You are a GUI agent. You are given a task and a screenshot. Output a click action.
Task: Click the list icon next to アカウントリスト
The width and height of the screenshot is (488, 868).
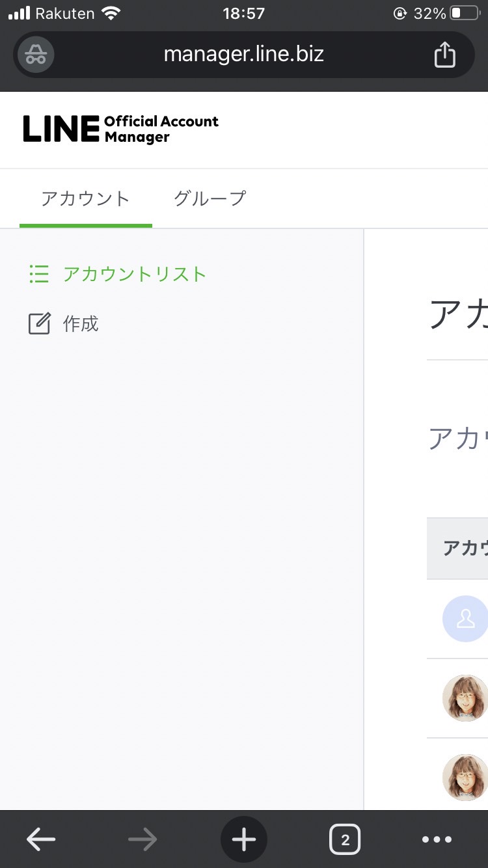(39, 274)
